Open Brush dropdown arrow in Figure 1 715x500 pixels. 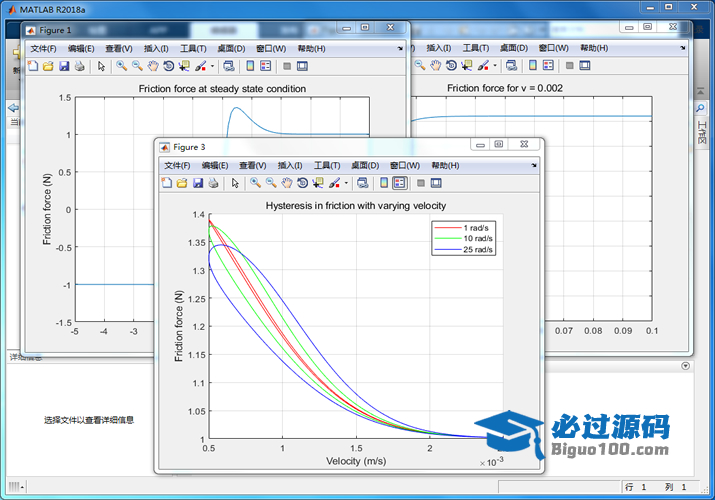[x=212, y=67]
